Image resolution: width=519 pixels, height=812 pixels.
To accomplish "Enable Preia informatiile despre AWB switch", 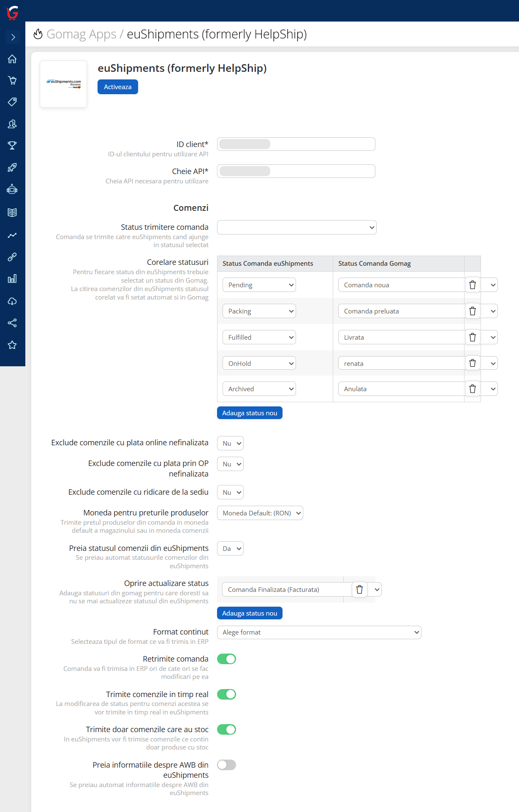I will [x=226, y=765].
